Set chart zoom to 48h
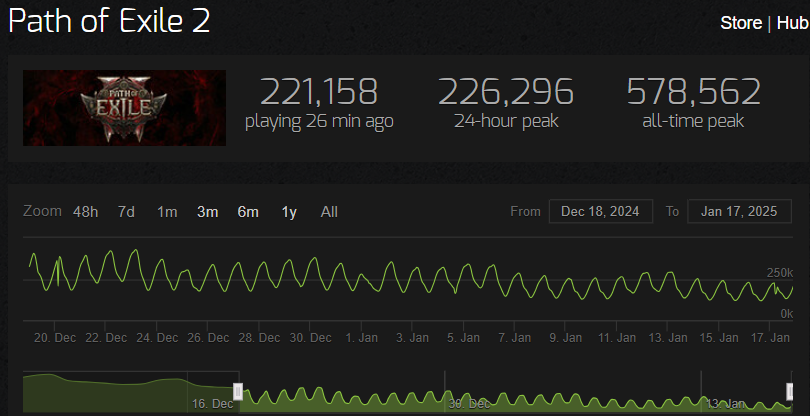Screen dimensions: 810x416 [85, 212]
